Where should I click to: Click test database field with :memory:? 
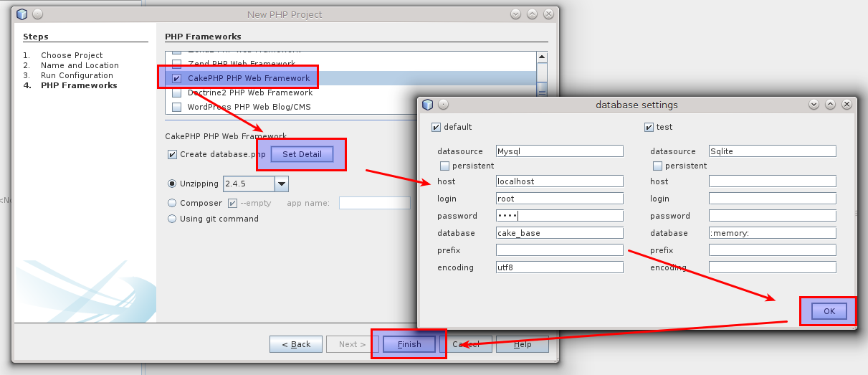click(x=773, y=233)
